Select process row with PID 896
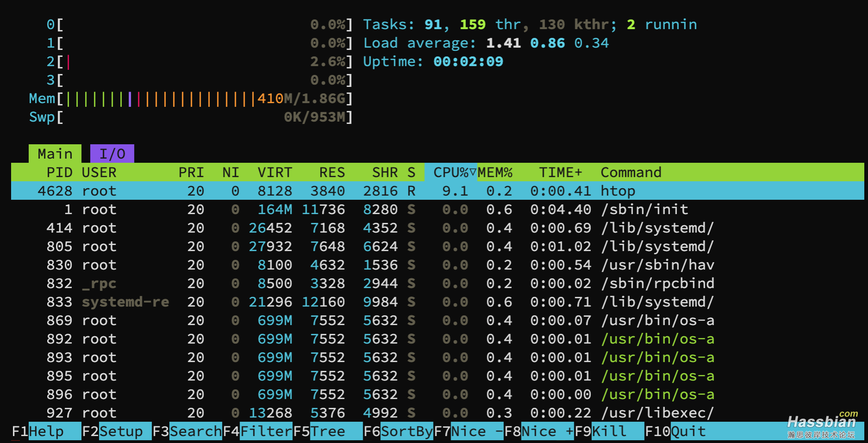This screenshot has width=868, height=443. pyautogui.click(x=438, y=394)
